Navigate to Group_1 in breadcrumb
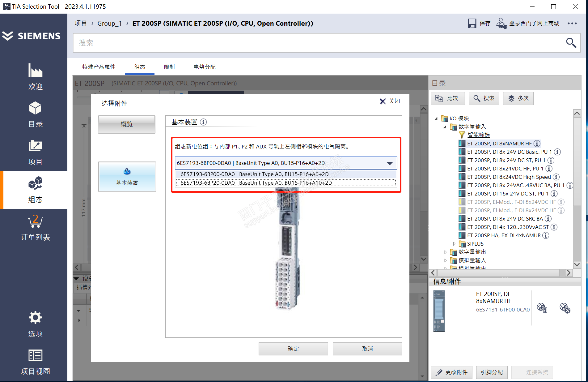The image size is (588, 382). pos(110,24)
